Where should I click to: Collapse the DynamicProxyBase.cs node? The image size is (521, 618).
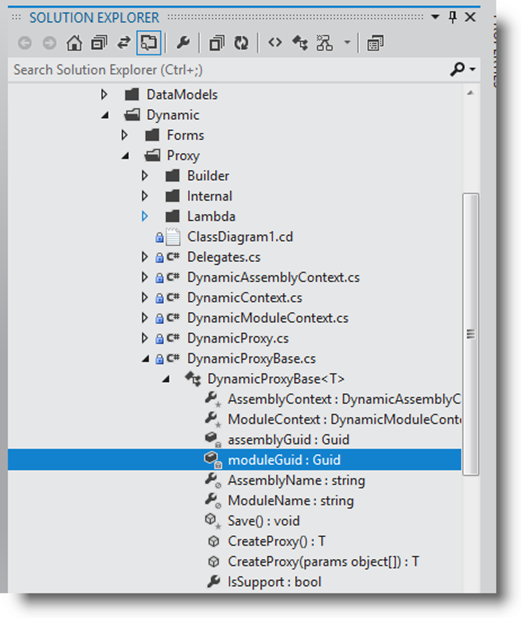[146, 359]
